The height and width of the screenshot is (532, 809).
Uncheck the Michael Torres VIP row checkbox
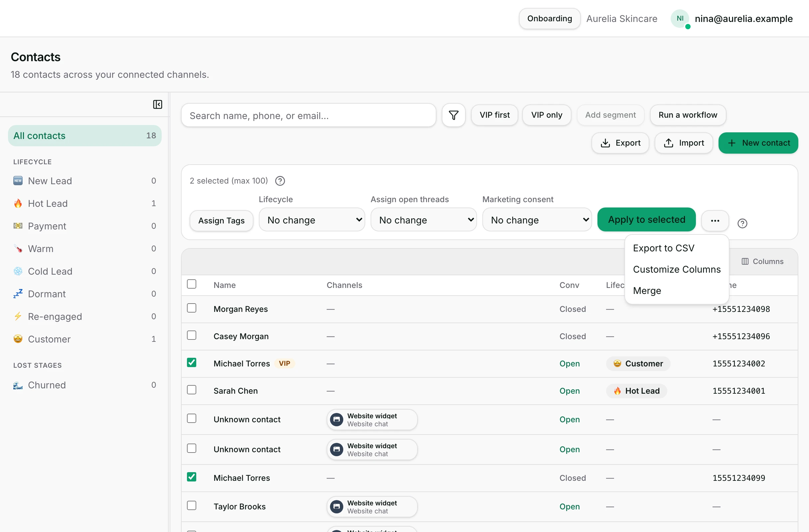click(192, 362)
